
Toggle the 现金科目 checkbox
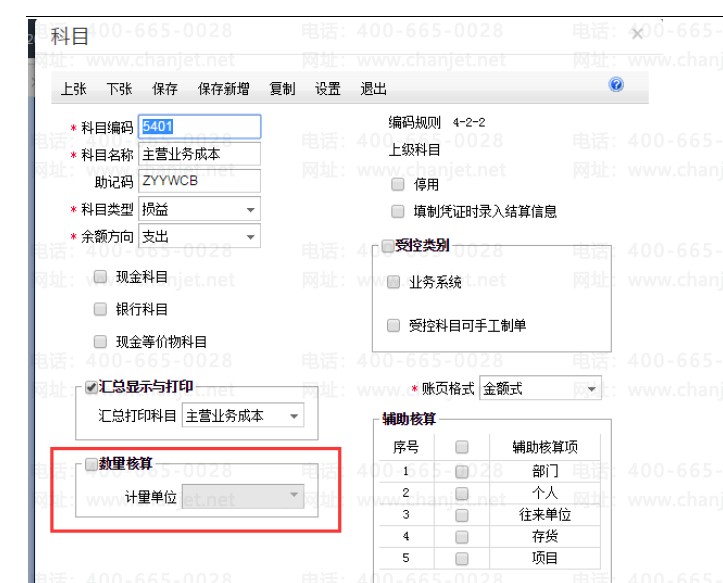point(100,276)
